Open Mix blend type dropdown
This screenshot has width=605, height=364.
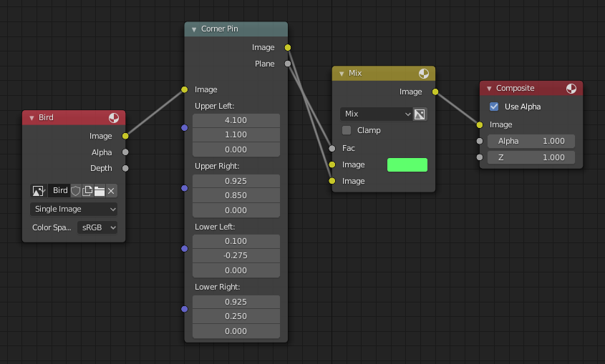(x=376, y=114)
